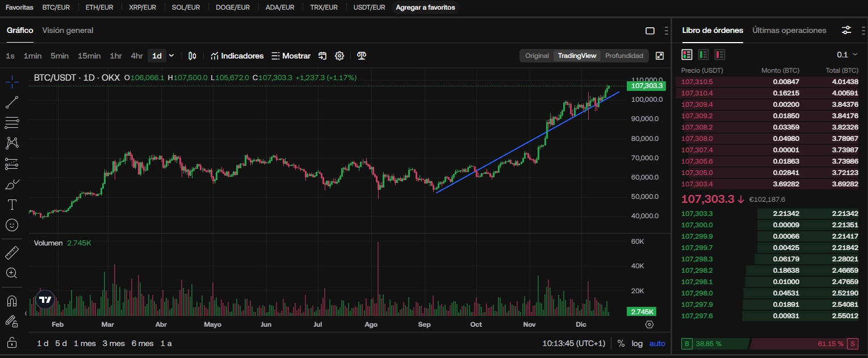Select the trend line drawing tool
Image resolution: width=868 pixels, height=358 pixels.
tap(11, 102)
